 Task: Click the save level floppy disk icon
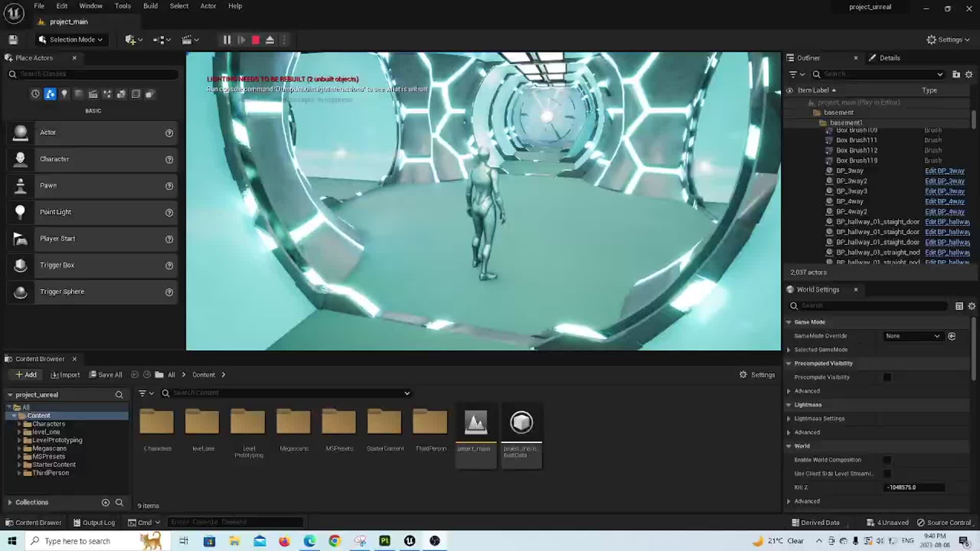(x=13, y=40)
